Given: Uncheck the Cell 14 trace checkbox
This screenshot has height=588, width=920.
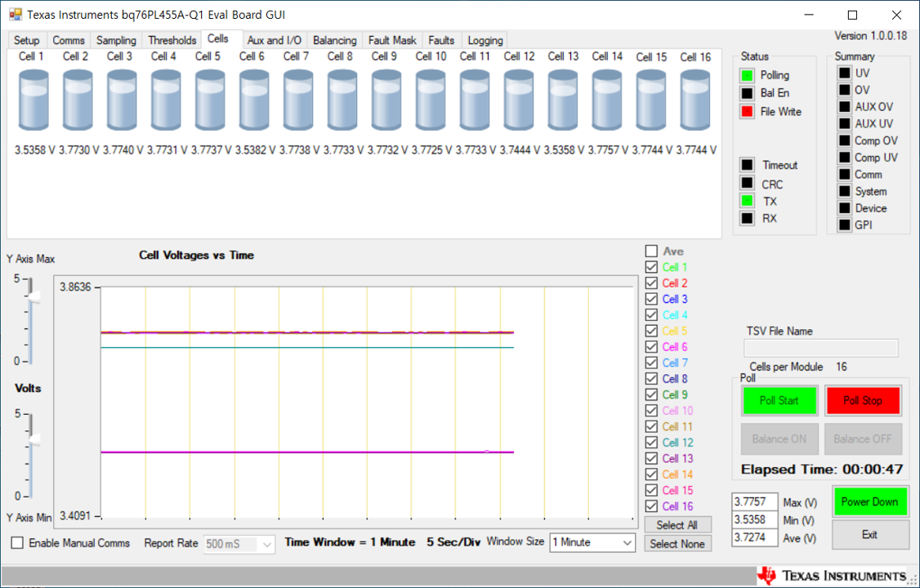Looking at the screenshot, I should [x=651, y=474].
